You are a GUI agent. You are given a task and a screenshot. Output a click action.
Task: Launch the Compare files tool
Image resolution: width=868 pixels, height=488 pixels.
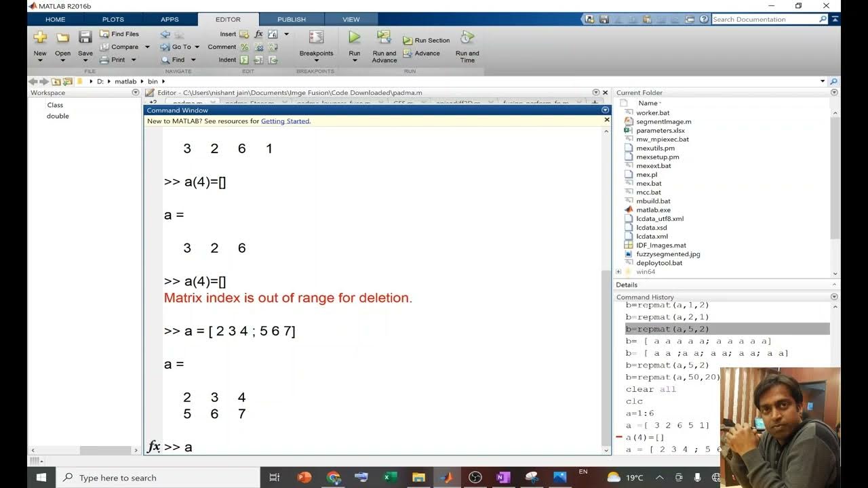pyautogui.click(x=119, y=47)
